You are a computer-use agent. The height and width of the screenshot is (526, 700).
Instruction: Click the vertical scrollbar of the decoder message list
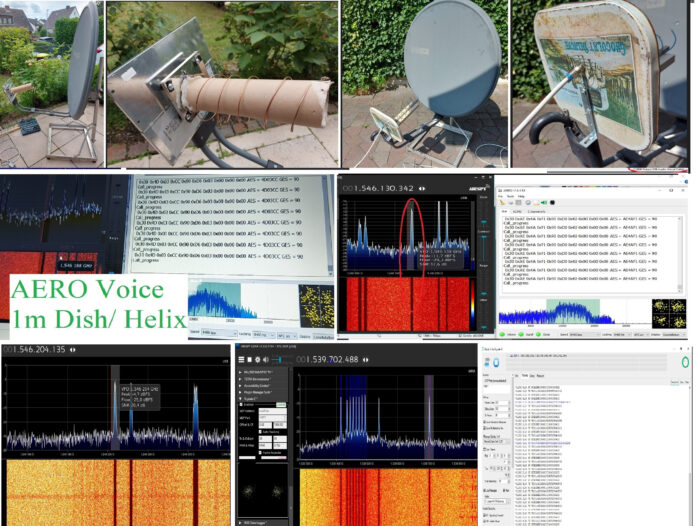[690, 455]
